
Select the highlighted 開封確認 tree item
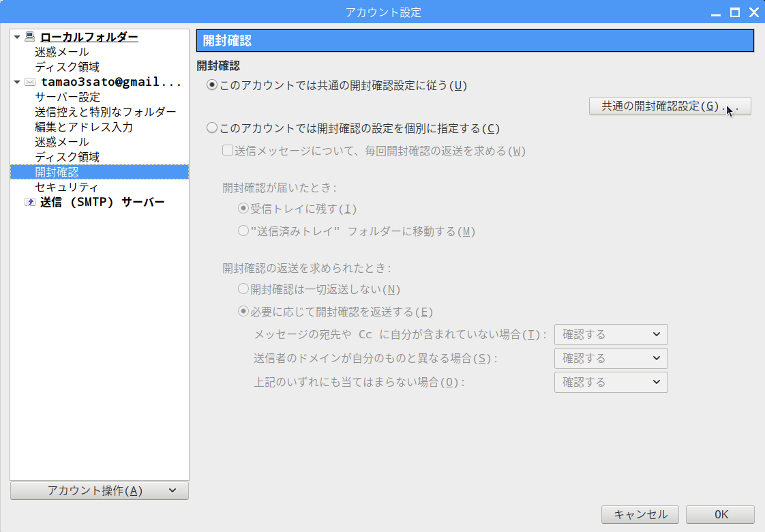pos(100,172)
